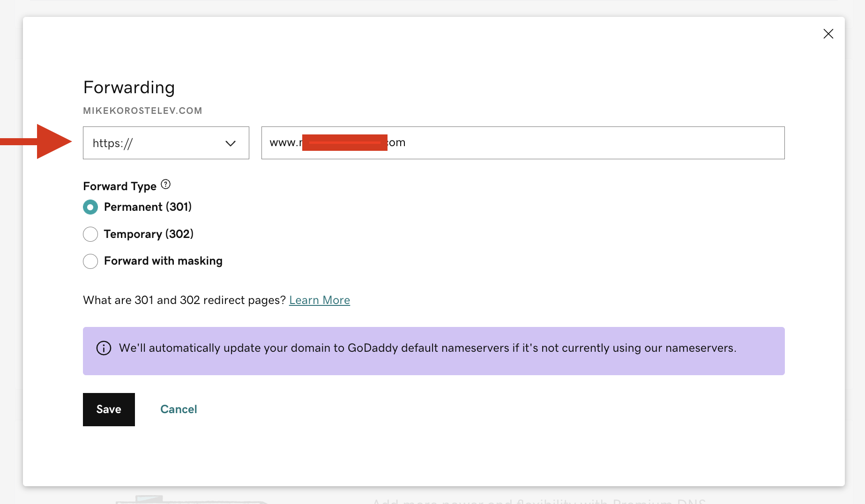Open the Learn More link
The image size is (865, 504).
(x=319, y=300)
